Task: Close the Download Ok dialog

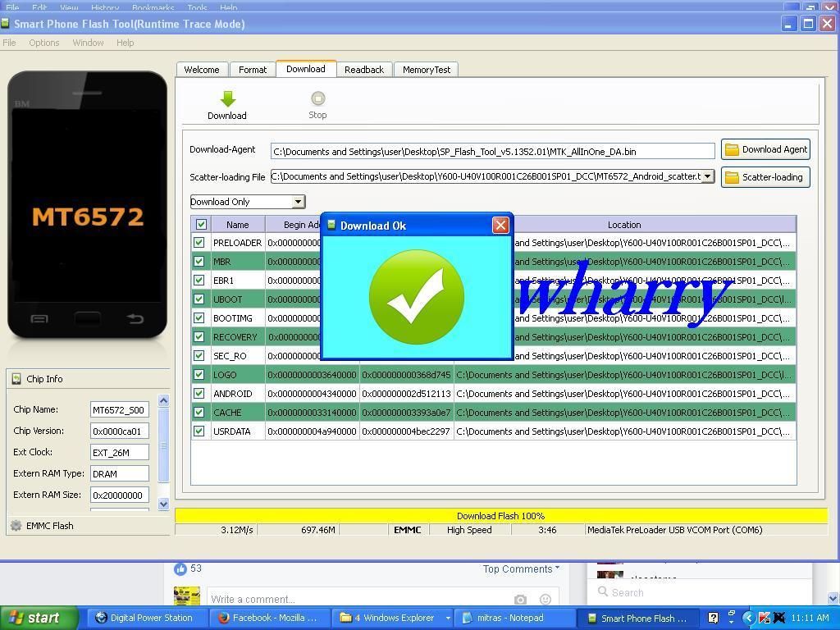Action: pos(500,226)
